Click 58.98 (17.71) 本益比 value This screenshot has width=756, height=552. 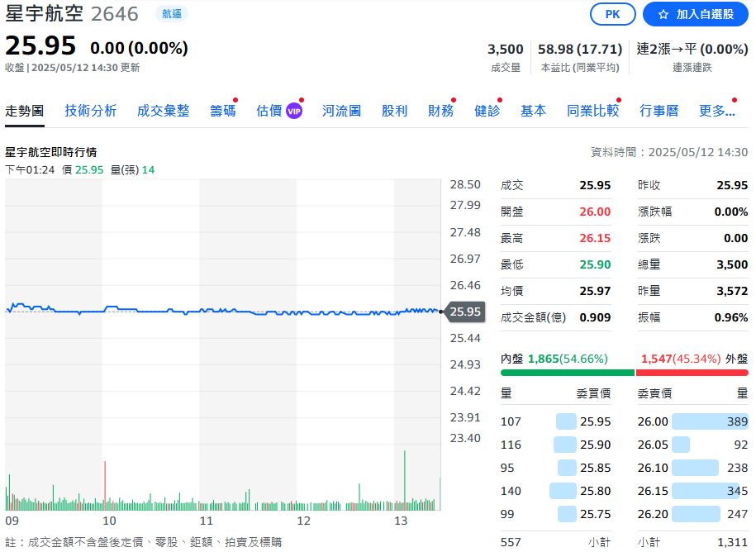tap(580, 50)
